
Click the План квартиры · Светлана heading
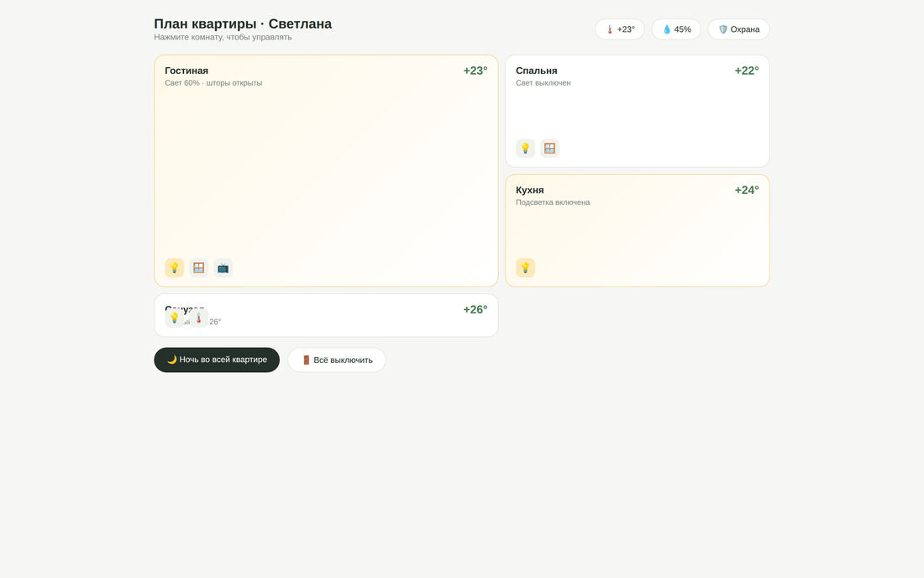click(243, 24)
